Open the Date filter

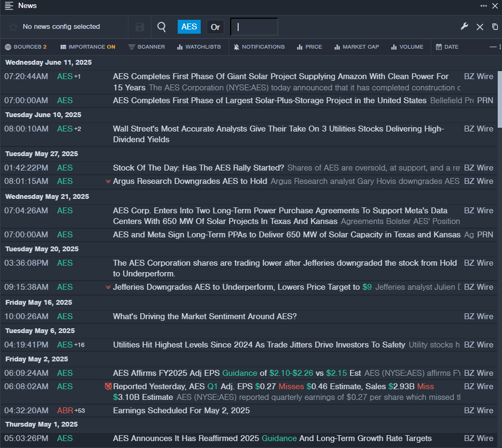(x=447, y=47)
